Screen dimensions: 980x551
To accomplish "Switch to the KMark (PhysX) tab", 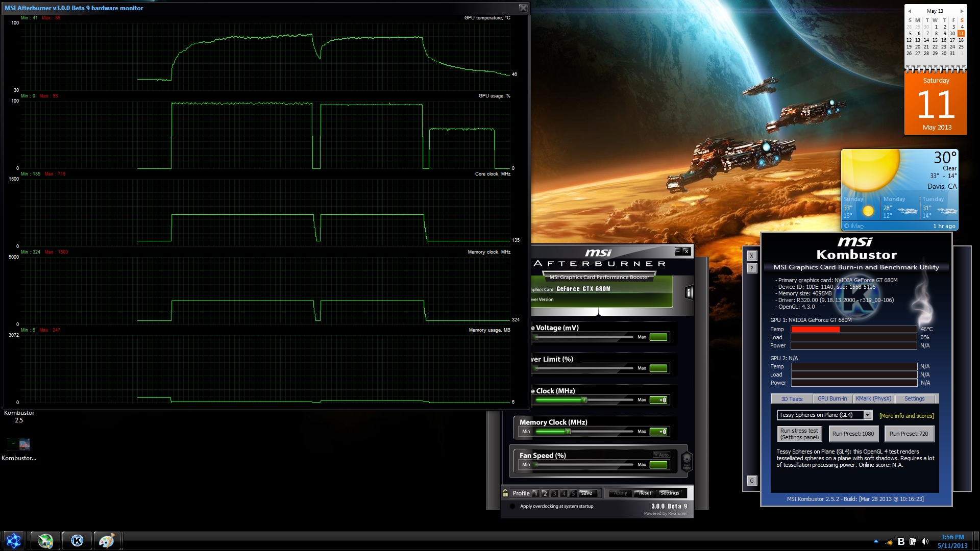I will 873,399.
